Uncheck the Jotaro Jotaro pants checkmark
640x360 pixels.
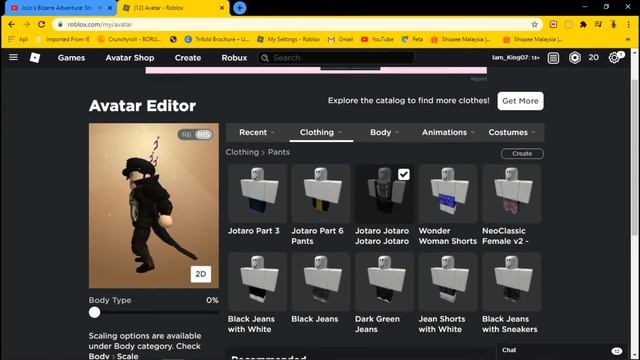pos(404,174)
